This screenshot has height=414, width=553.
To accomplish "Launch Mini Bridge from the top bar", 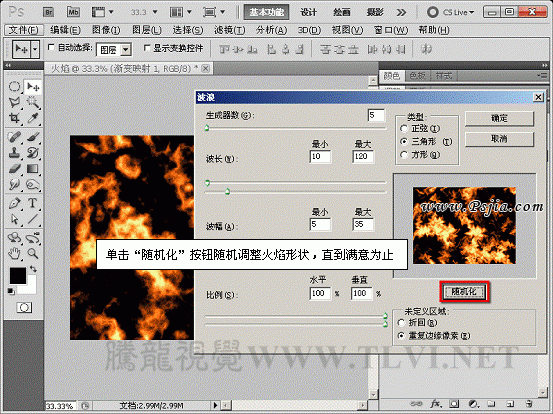I will [x=73, y=12].
